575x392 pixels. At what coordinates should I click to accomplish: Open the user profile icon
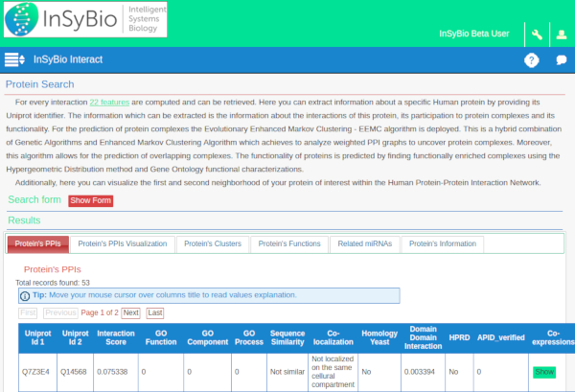(x=561, y=35)
